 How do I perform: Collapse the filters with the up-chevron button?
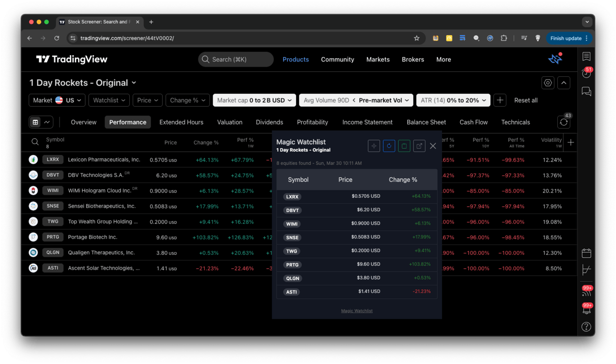pyautogui.click(x=564, y=83)
